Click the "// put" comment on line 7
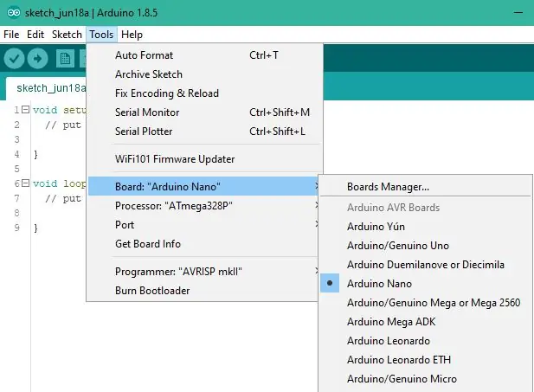Screen dimensions: 534x392 pyautogui.click(x=63, y=198)
